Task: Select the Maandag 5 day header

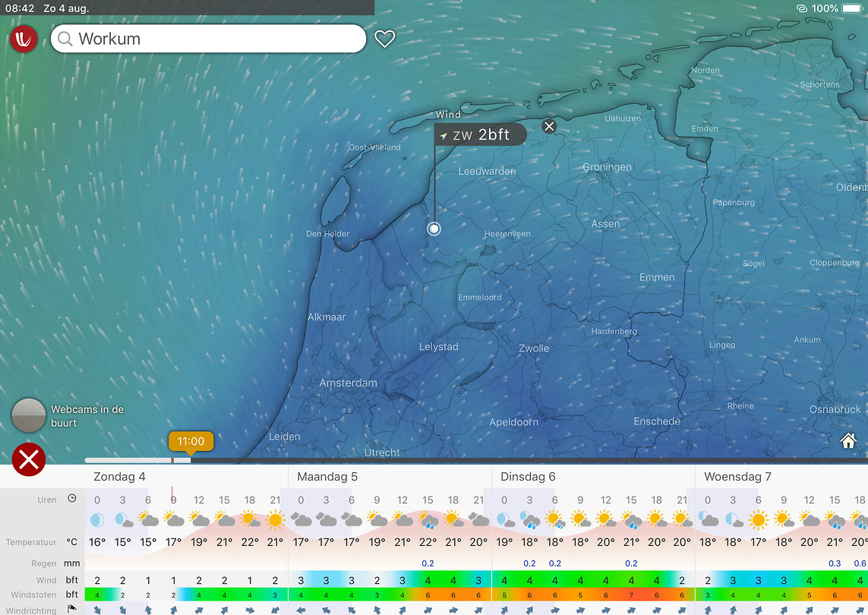Action: point(327,477)
